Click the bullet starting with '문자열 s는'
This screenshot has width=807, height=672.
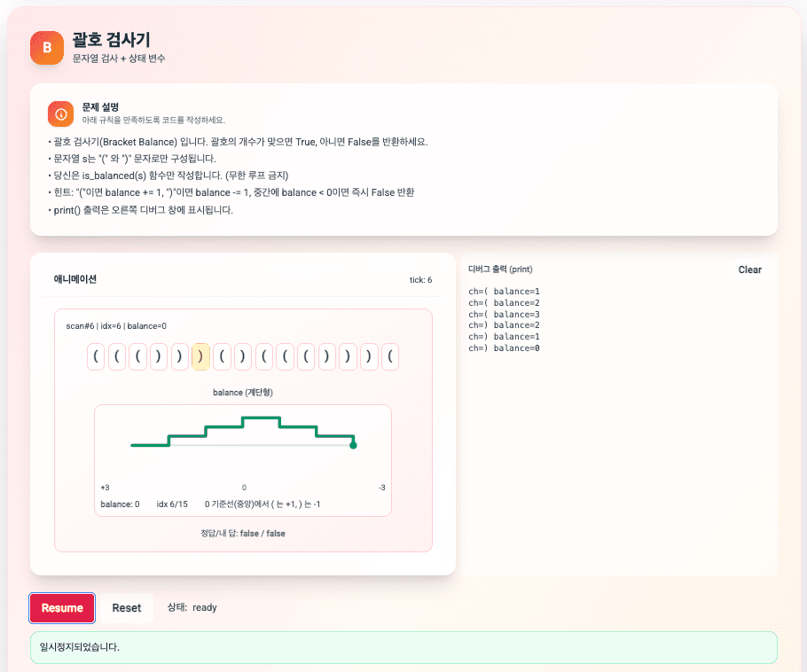coord(132,159)
